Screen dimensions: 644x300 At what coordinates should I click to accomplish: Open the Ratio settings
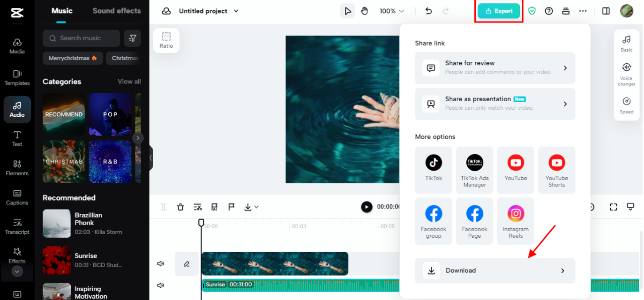tap(166, 40)
